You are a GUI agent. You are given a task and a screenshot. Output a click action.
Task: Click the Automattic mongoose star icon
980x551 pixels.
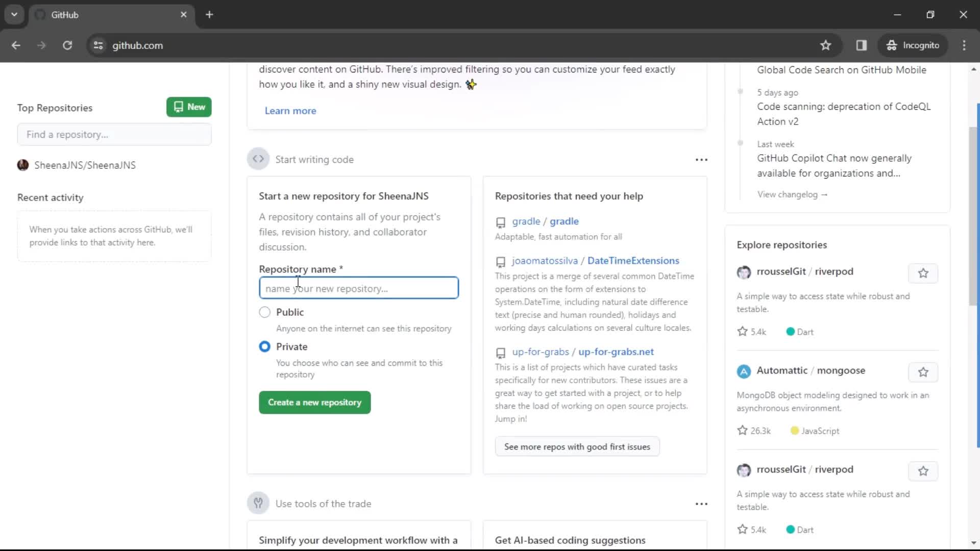924,371
